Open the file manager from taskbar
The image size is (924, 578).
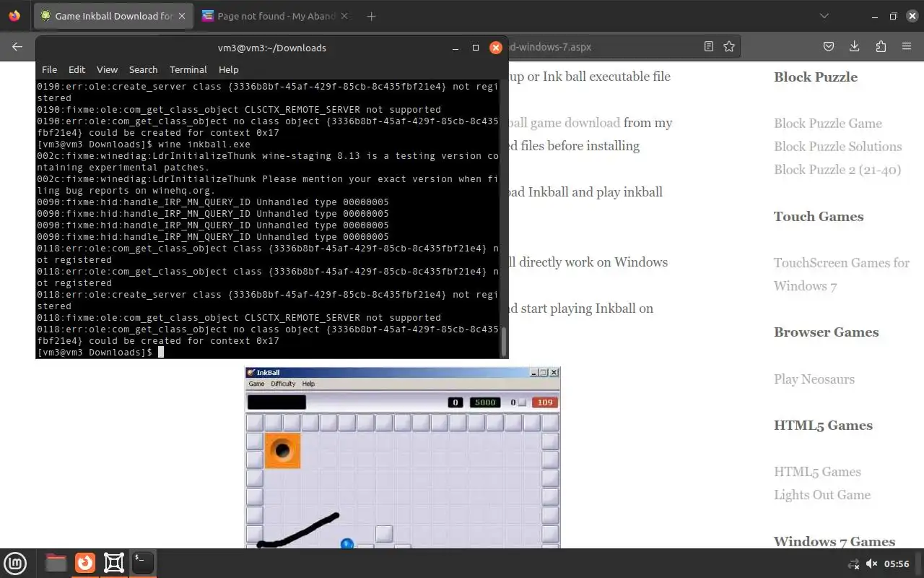[x=56, y=563]
